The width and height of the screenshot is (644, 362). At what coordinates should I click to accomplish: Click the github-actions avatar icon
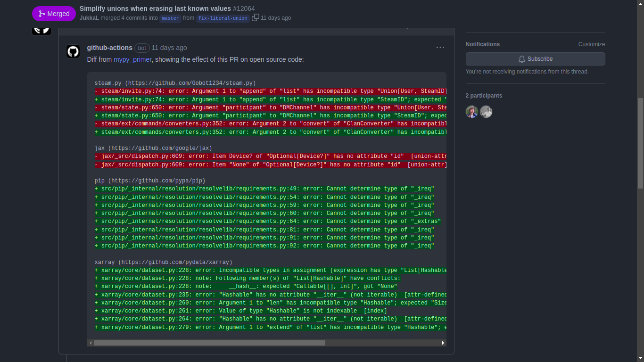click(73, 51)
